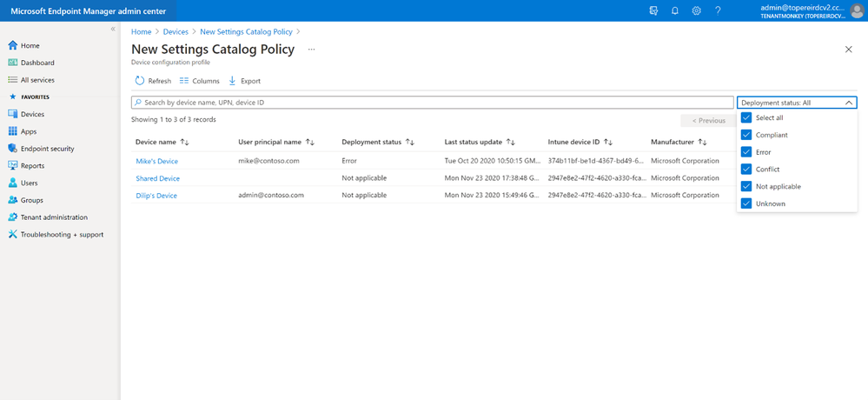Click the 374b11bf device ID cell
868x400 pixels.
pyautogui.click(x=596, y=161)
